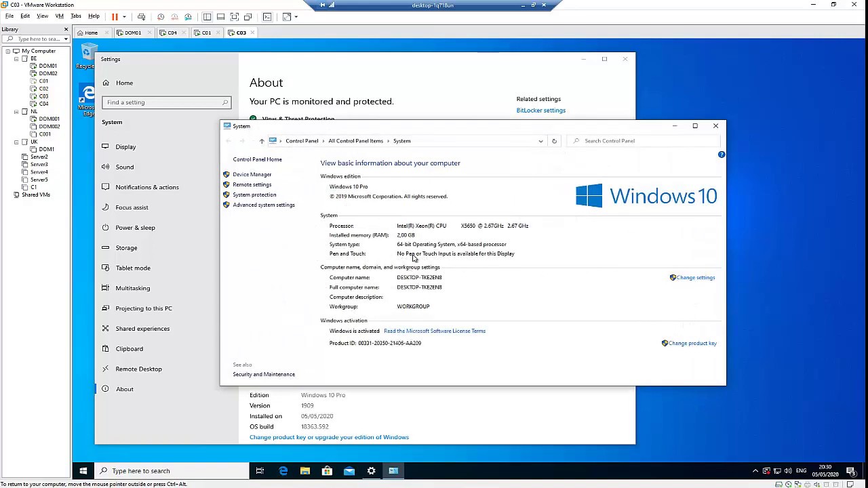868x488 pixels.
Task: Go up one level in Control Panel
Action: tap(262, 141)
